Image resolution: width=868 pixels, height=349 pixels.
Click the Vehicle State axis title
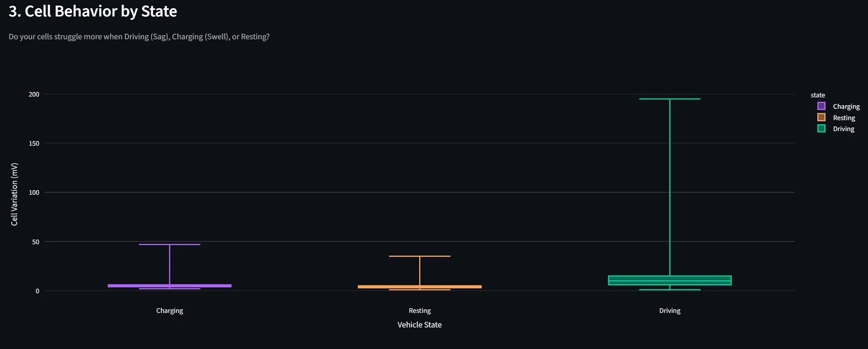[x=419, y=325]
